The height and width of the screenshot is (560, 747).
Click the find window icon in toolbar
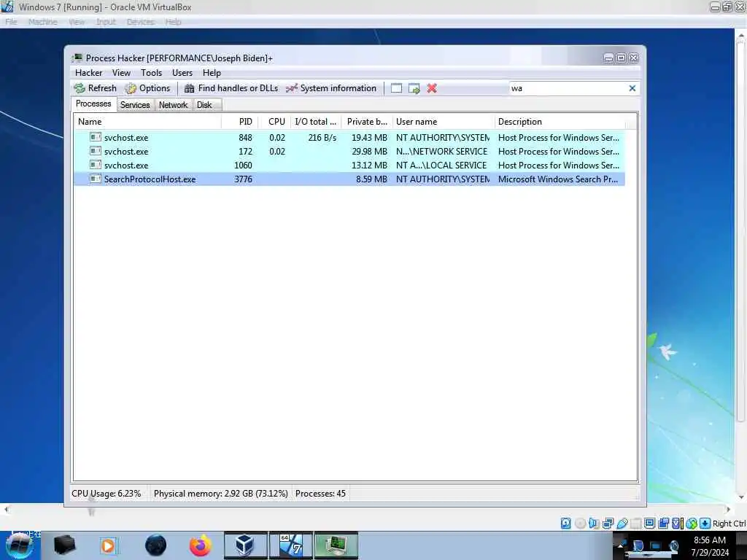[x=396, y=88]
